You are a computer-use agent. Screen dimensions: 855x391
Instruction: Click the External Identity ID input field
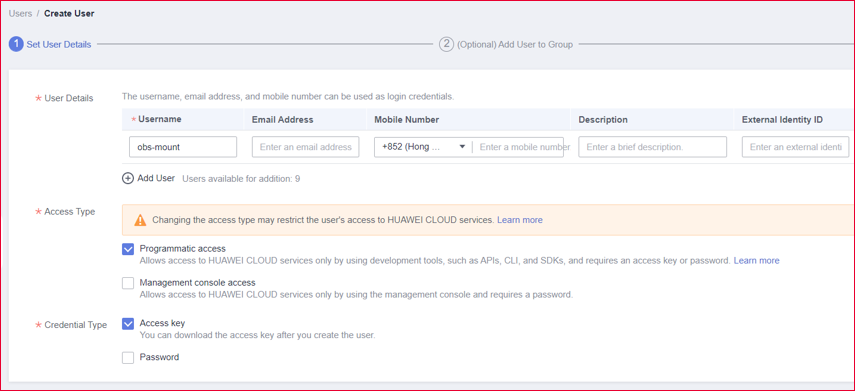pyautogui.click(x=796, y=147)
